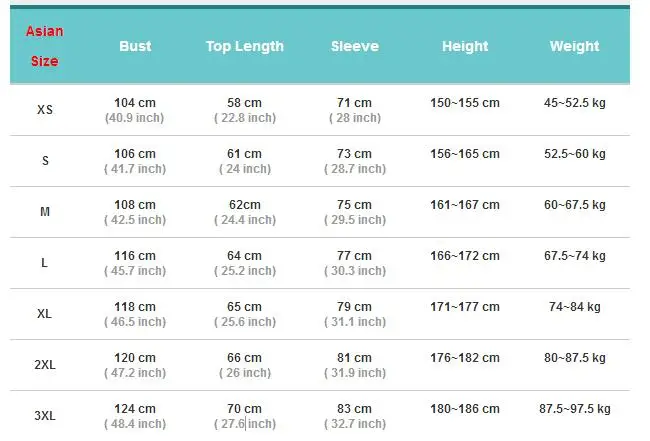This screenshot has width=650, height=441.
Task: Select the 150~155 cm height cell
Action: click(x=465, y=103)
